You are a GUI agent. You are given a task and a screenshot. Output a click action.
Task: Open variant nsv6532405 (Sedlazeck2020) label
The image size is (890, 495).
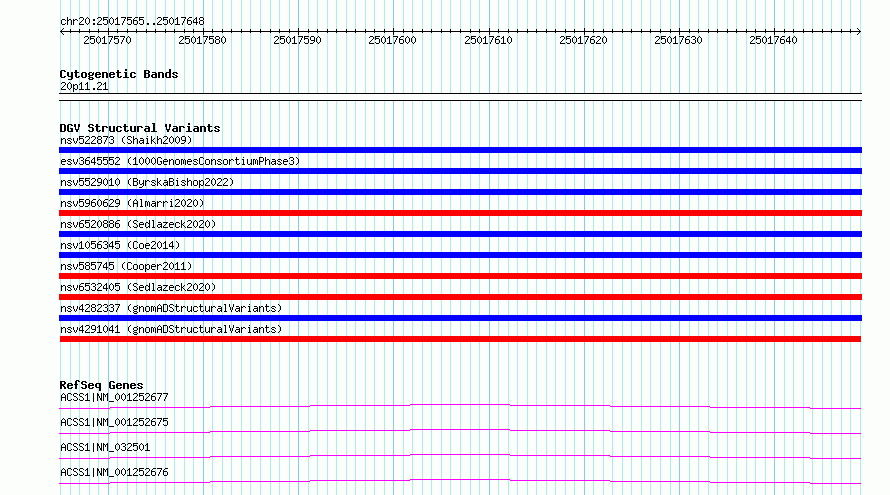[x=138, y=287]
